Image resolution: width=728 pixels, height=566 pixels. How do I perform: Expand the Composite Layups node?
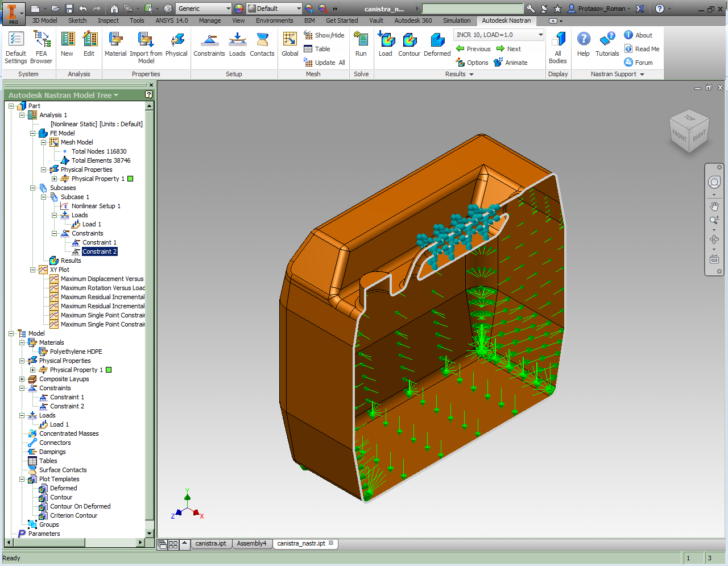pyautogui.click(x=22, y=379)
